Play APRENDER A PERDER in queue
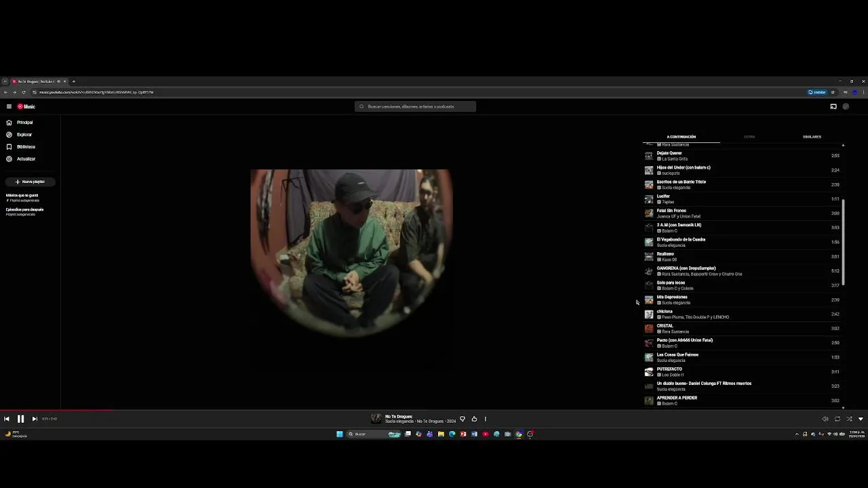868x488 pixels. (741, 401)
